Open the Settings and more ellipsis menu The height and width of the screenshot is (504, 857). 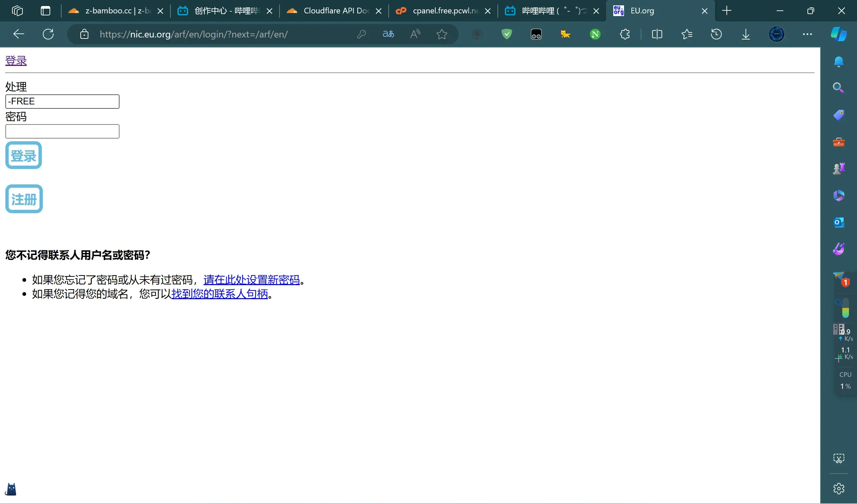(x=807, y=34)
